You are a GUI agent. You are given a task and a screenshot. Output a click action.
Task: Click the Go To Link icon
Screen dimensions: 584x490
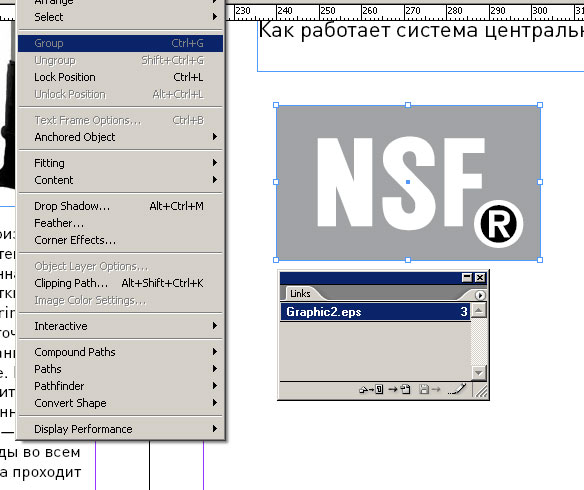(x=399, y=389)
